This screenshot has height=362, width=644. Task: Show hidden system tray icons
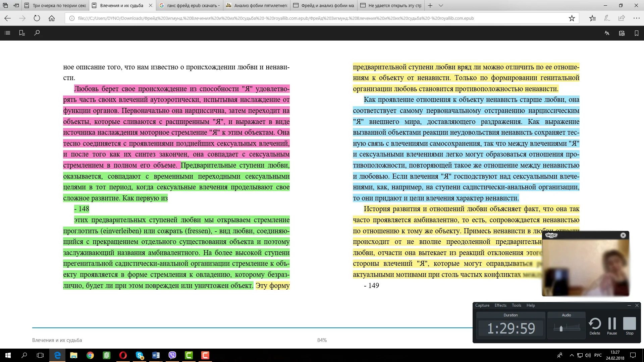coord(571,355)
